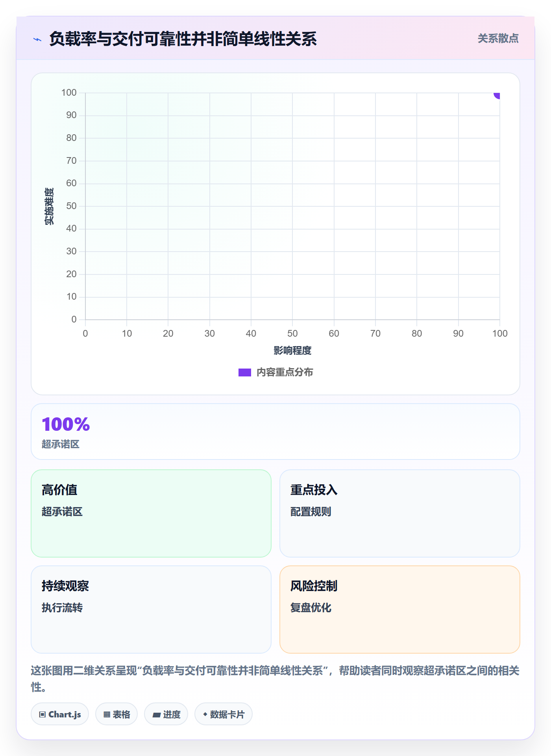Viewport: 551px width, 756px height.
Task: Click the lightning bolt icon beside the title
Action: pos(37,39)
